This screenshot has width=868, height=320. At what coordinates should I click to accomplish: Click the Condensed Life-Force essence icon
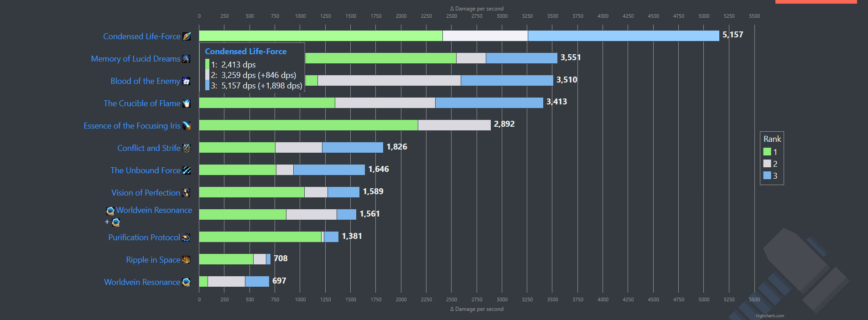187,36
